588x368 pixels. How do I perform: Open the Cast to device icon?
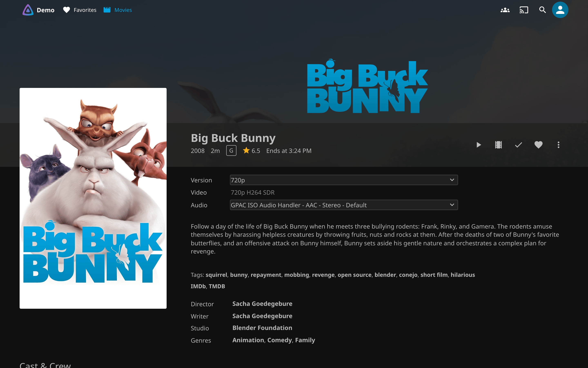524,10
